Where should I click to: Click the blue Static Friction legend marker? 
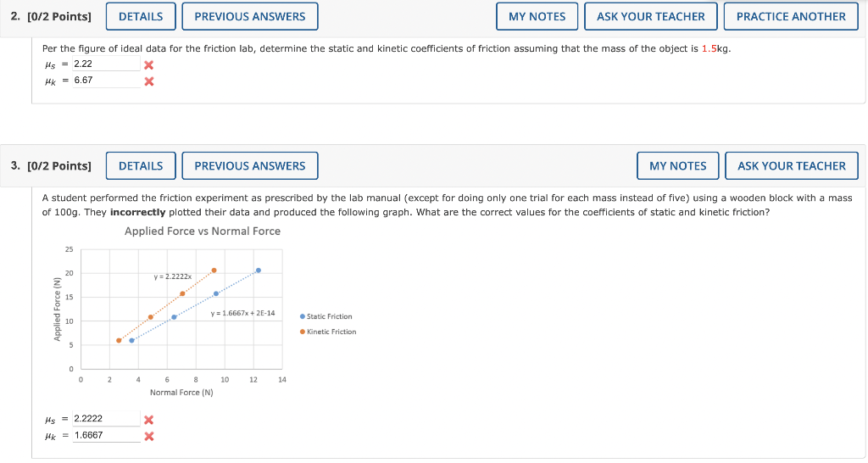(x=303, y=316)
